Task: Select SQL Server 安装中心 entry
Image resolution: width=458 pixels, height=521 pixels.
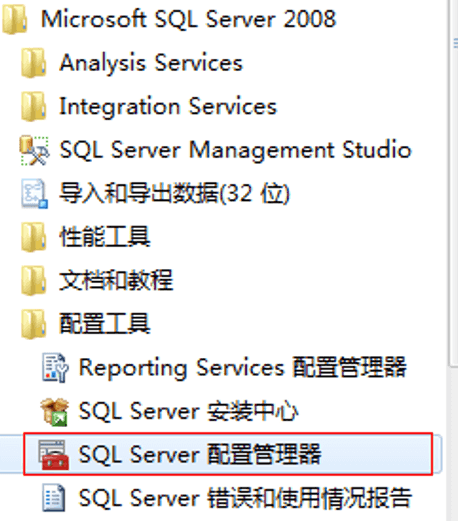Action: point(169,412)
